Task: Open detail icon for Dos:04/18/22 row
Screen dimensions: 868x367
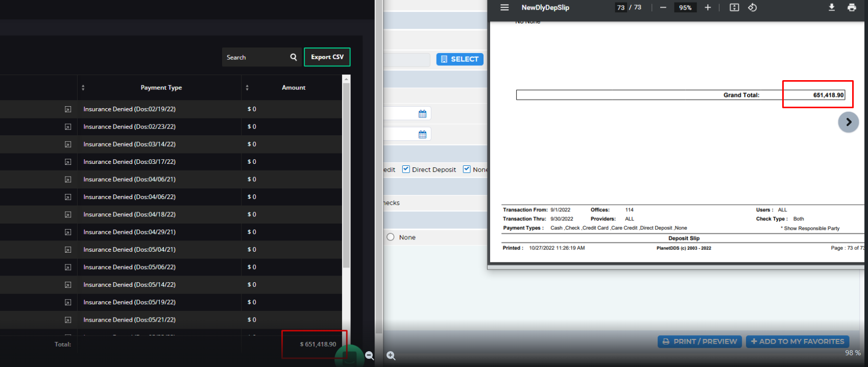Action: click(68, 215)
